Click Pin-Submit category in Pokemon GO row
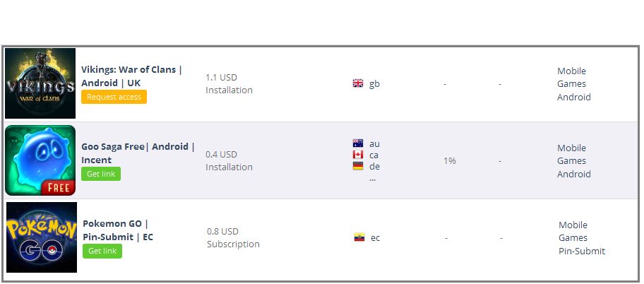 point(582,251)
